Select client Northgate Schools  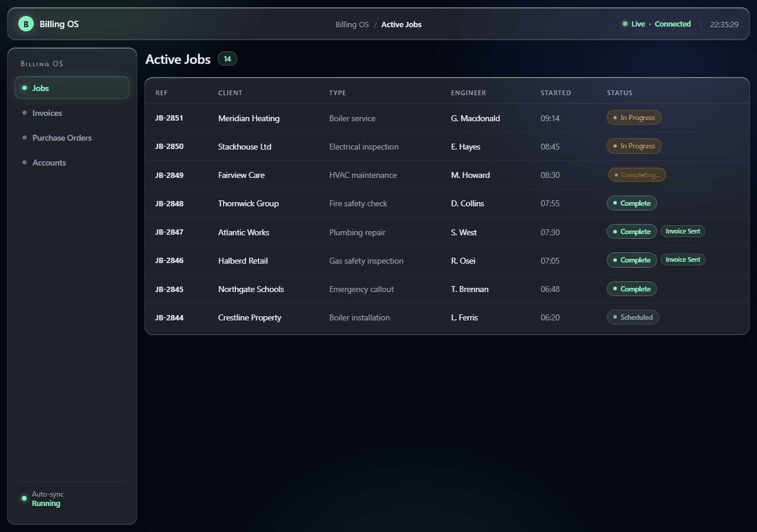[x=251, y=289]
